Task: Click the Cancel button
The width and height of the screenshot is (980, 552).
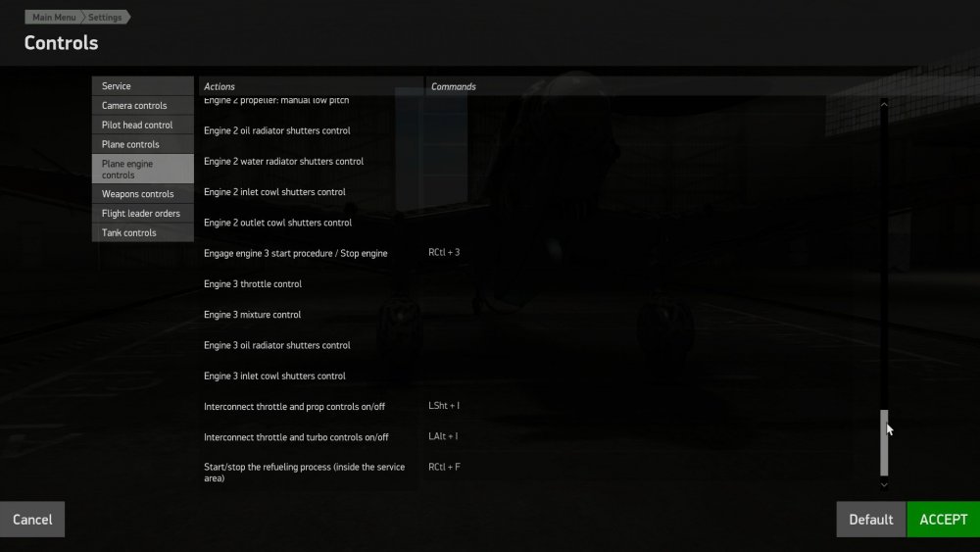Action: [x=32, y=520]
